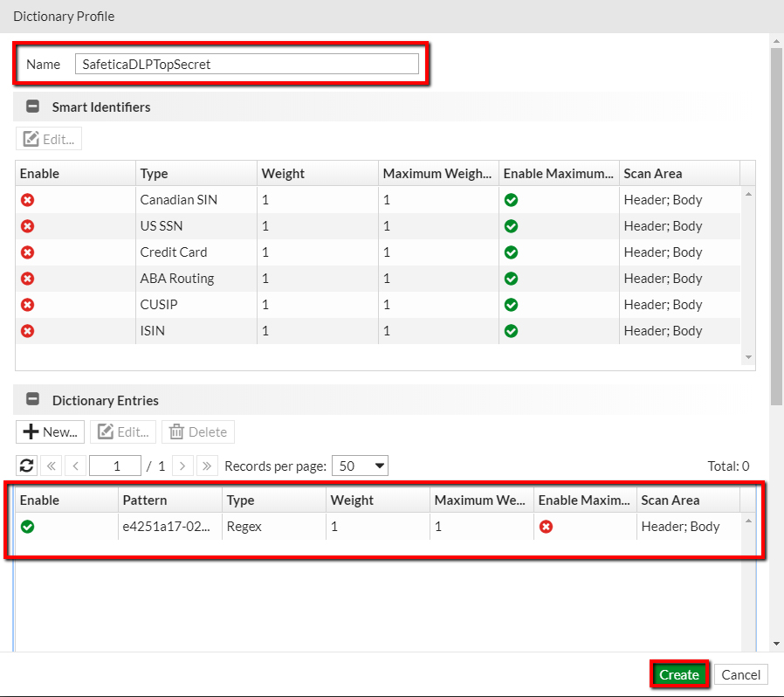The height and width of the screenshot is (697, 784).
Task: Click the dialog vertical scrollbar
Action: tap(776, 227)
